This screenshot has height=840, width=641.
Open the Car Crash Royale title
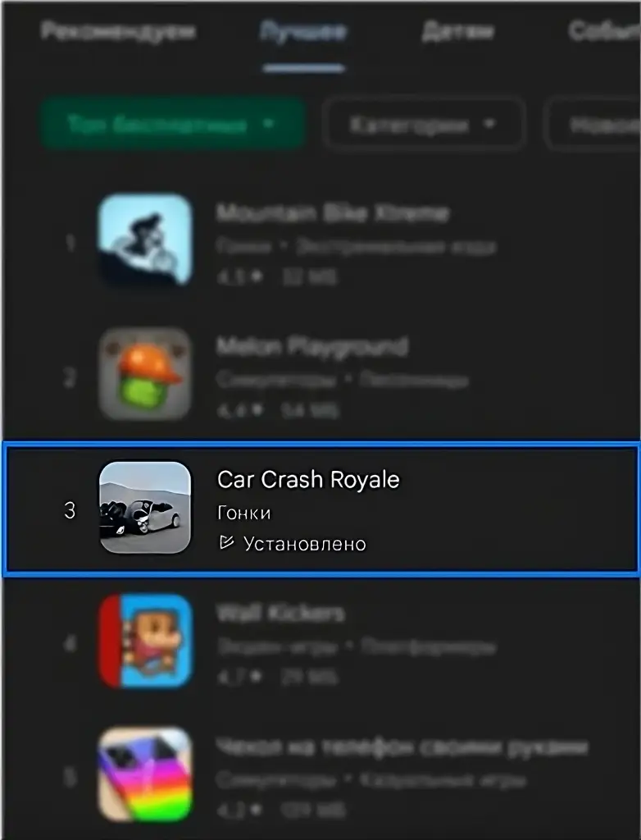[308, 479]
